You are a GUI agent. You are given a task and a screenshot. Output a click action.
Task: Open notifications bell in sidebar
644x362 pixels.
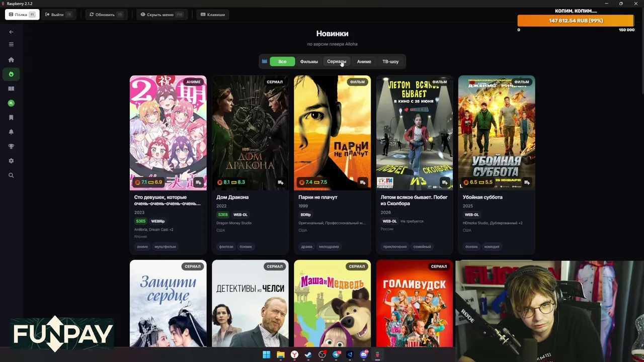(x=11, y=132)
